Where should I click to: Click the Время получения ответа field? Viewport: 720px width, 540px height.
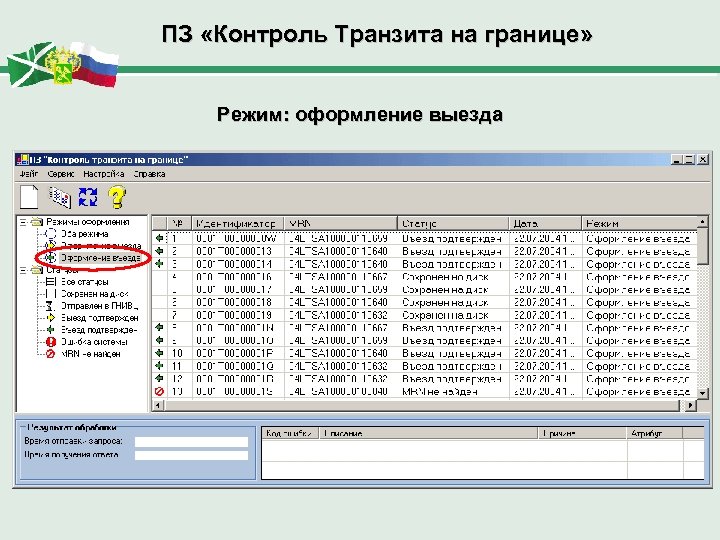click(191, 456)
